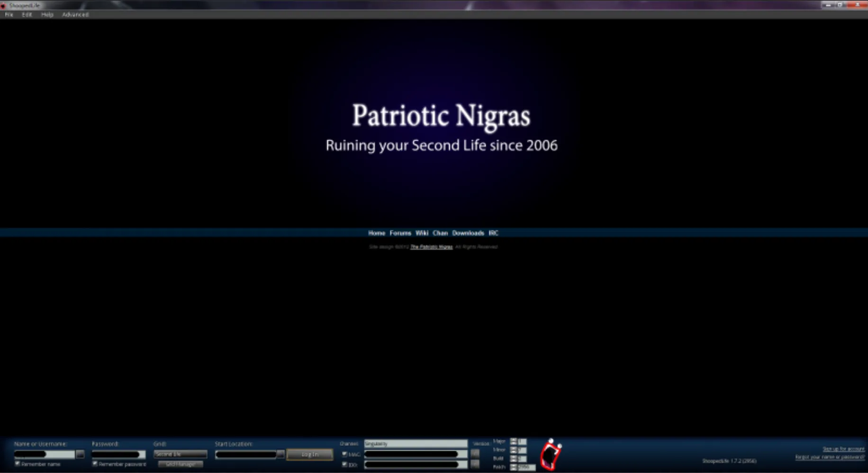This screenshot has width=868, height=473.
Task: Open the Grid selection dropdown
Action: click(x=180, y=454)
